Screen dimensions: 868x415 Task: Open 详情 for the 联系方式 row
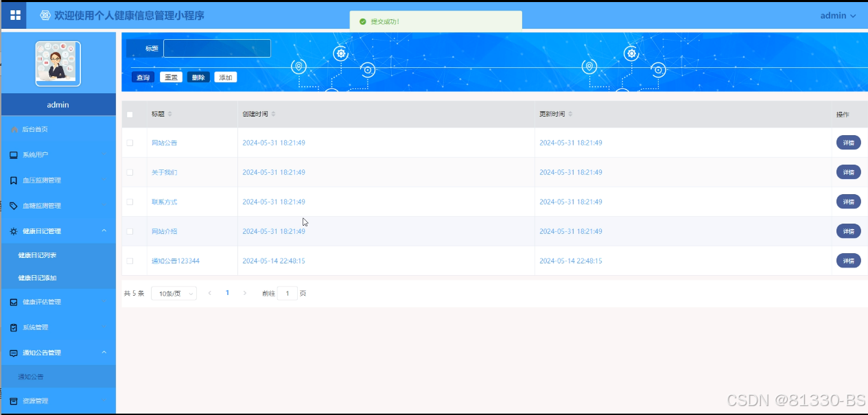click(x=848, y=202)
